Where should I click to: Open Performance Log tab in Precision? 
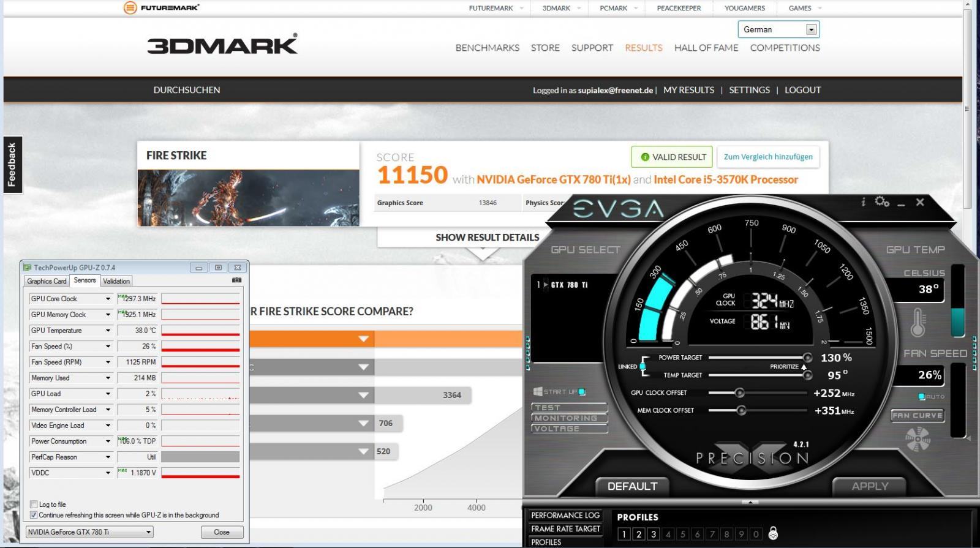tap(565, 516)
